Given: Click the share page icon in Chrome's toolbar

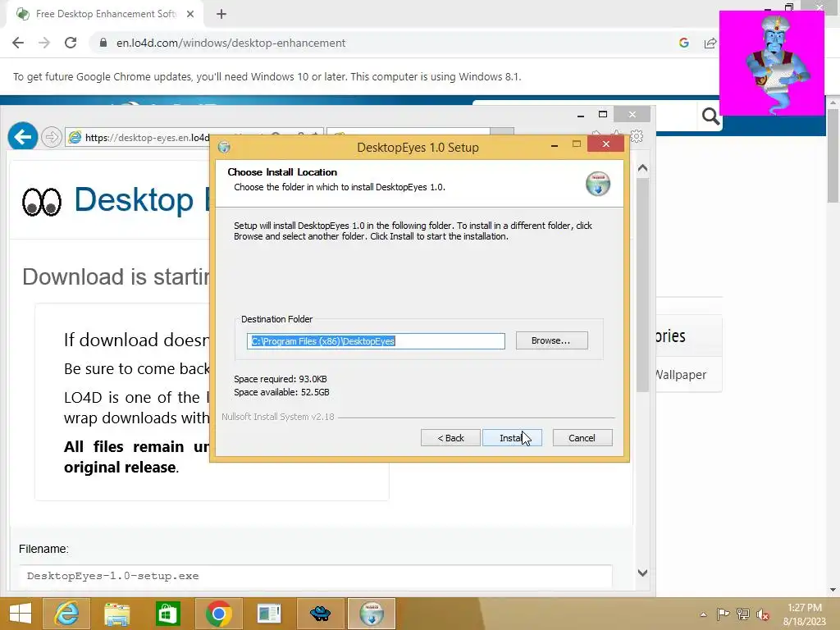Looking at the screenshot, I should click(x=710, y=43).
